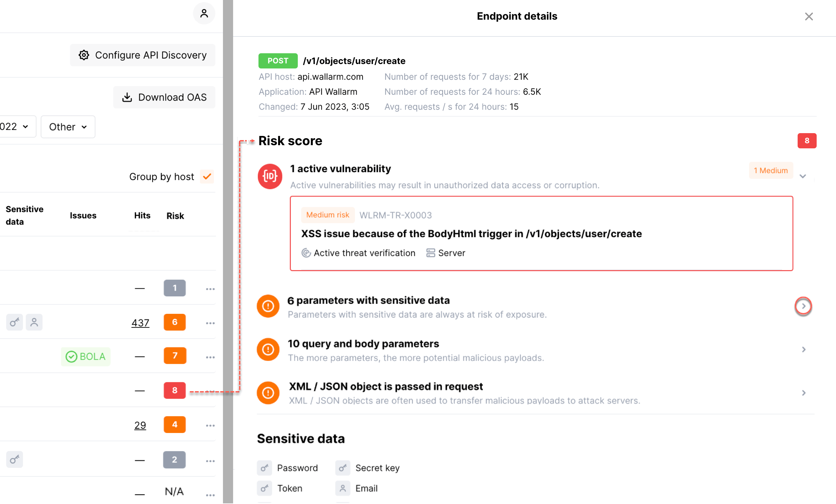The image size is (836, 504).
Task: Click the user profile icon atop the sidebar
Action: coord(204,13)
